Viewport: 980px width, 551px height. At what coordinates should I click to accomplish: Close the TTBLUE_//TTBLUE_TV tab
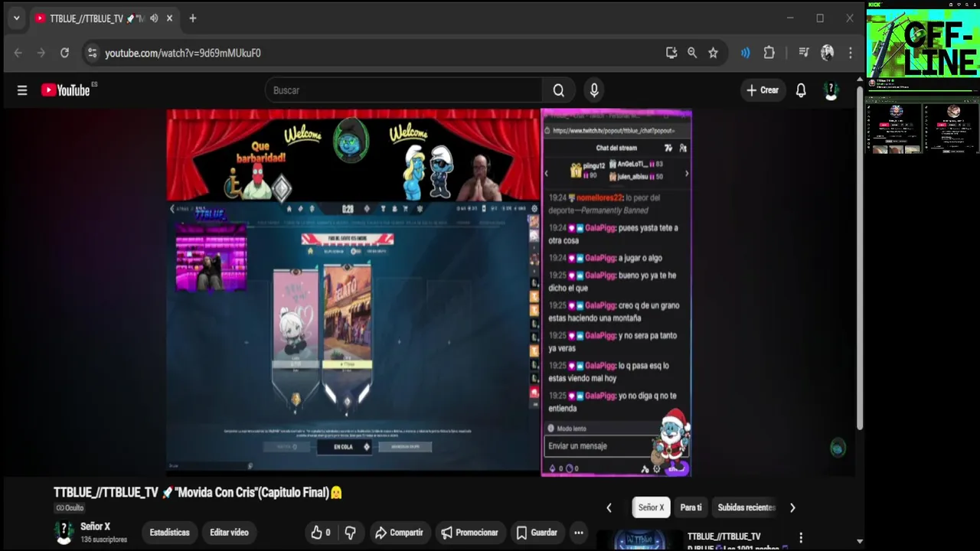coord(169,18)
